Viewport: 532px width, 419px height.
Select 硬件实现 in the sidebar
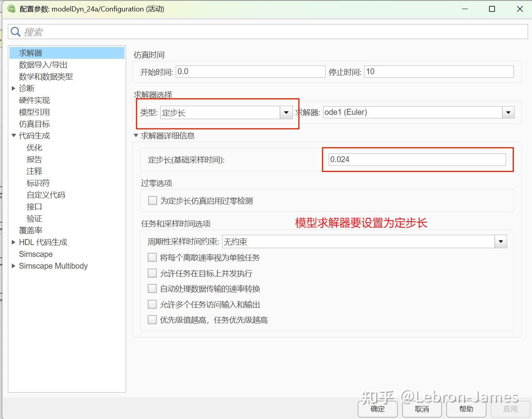click(x=34, y=100)
